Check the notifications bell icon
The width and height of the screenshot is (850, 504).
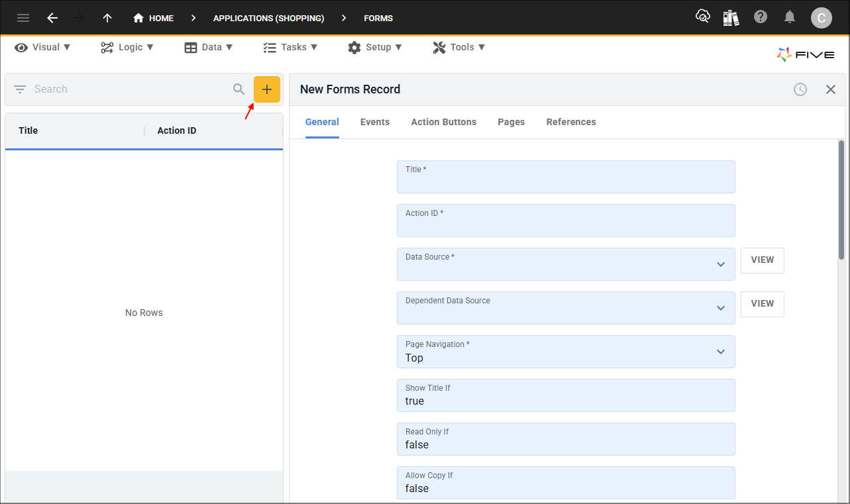click(790, 17)
